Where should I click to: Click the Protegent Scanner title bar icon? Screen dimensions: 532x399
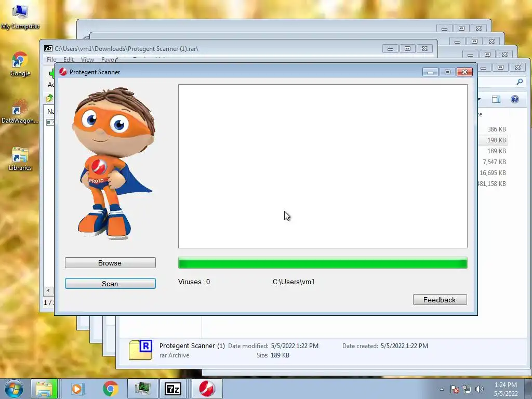tap(63, 72)
